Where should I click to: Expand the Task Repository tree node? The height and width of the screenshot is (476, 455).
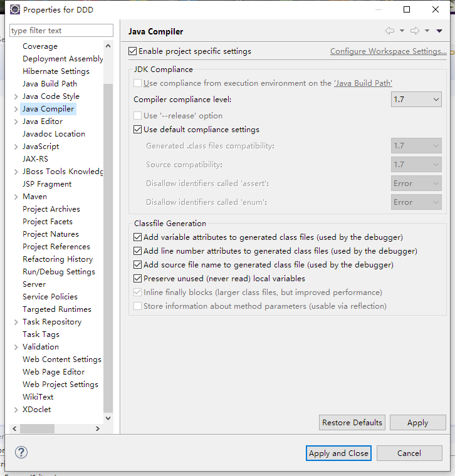pyautogui.click(x=16, y=322)
